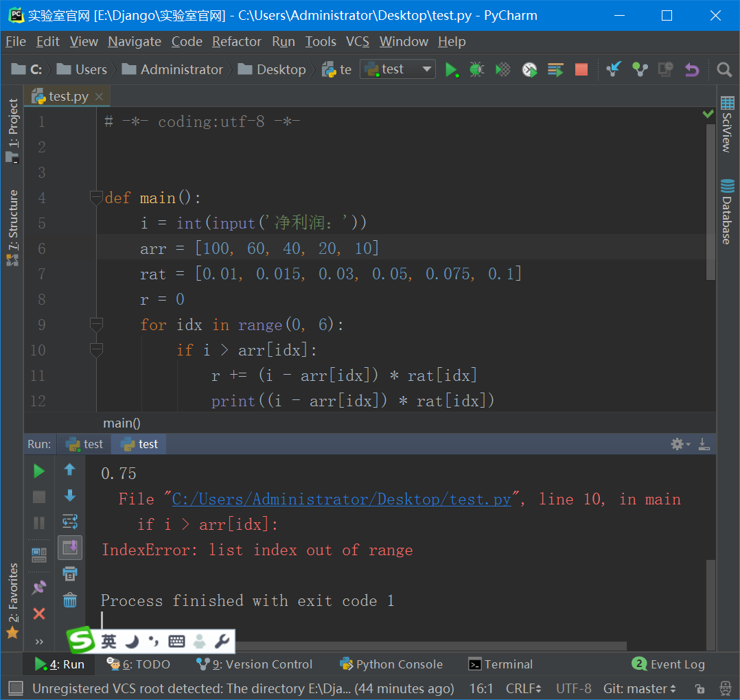Image resolution: width=740 pixels, height=700 pixels.
Task: Click the inspection hector icon in status bar
Action: tap(725, 688)
